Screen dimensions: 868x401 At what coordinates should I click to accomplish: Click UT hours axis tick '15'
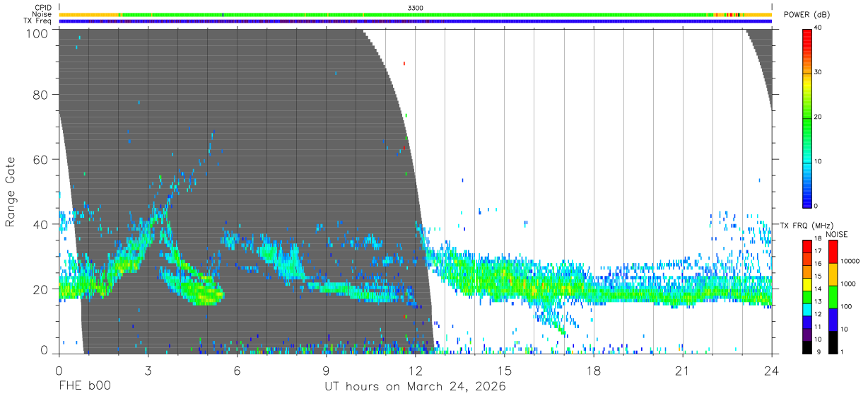point(505,370)
